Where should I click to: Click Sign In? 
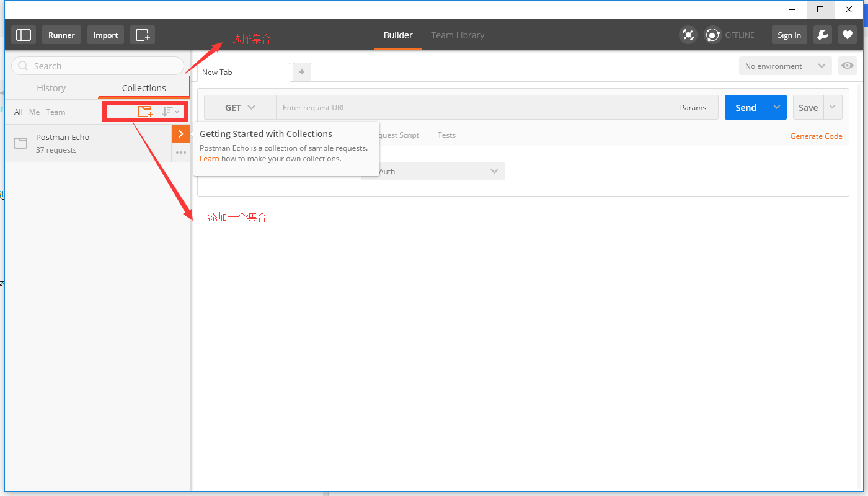789,35
